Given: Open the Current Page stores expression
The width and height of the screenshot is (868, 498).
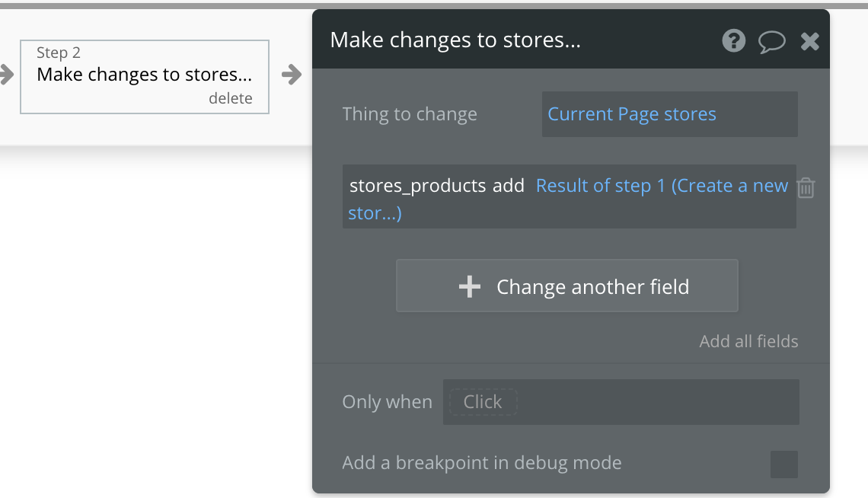Looking at the screenshot, I should pos(632,114).
